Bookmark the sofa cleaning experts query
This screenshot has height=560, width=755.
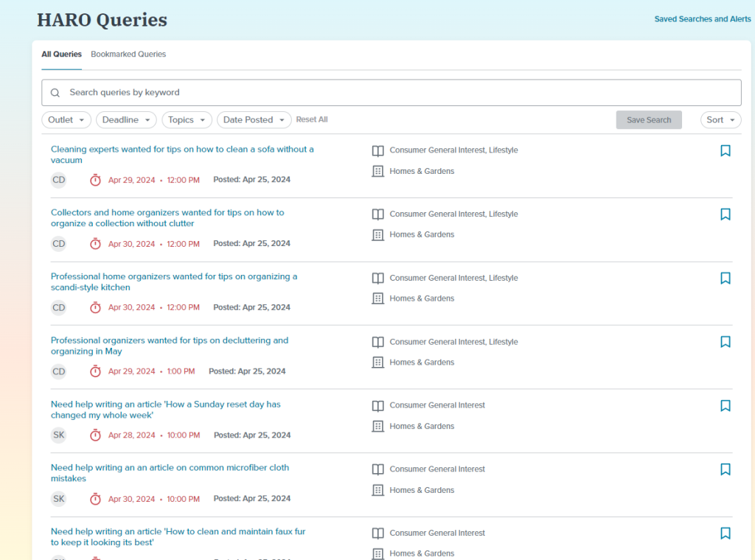pos(726,150)
